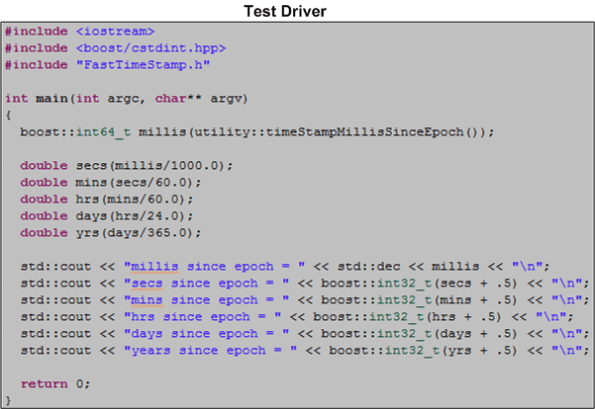This screenshot has width=595, height=409.
Task: Click the '#include "FastTimeStamp.h"' line
Action: [107, 65]
